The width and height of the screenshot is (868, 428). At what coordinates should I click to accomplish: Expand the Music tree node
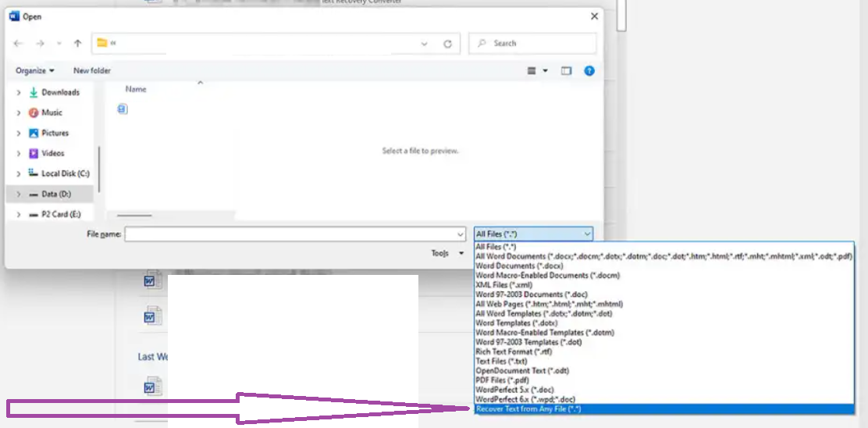(x=19, y=112)
